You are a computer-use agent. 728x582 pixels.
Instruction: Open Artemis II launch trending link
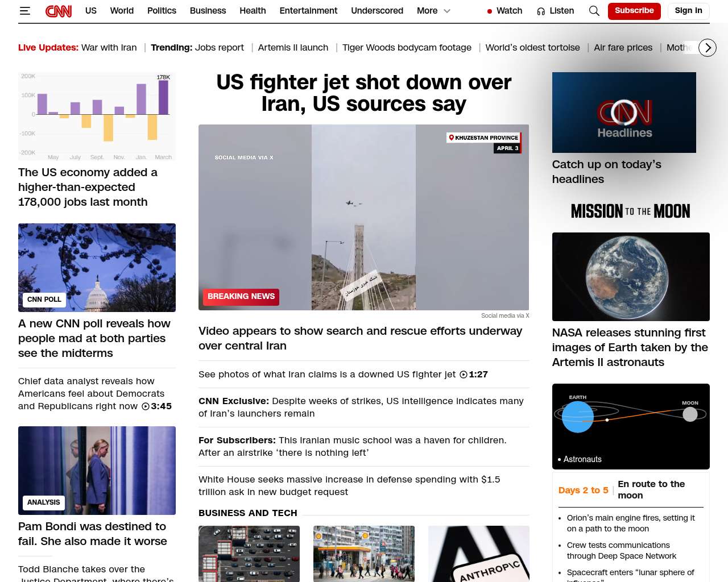(293, 48)
